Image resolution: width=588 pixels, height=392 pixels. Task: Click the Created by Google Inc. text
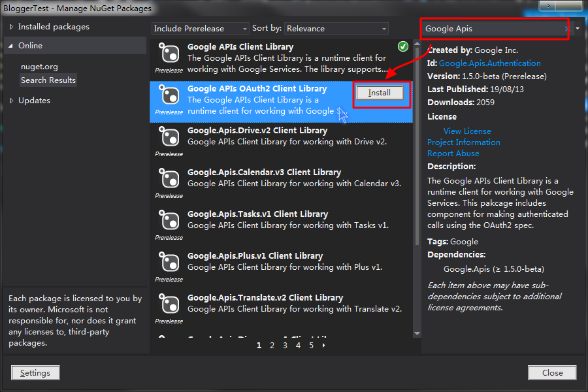[472, 50]
